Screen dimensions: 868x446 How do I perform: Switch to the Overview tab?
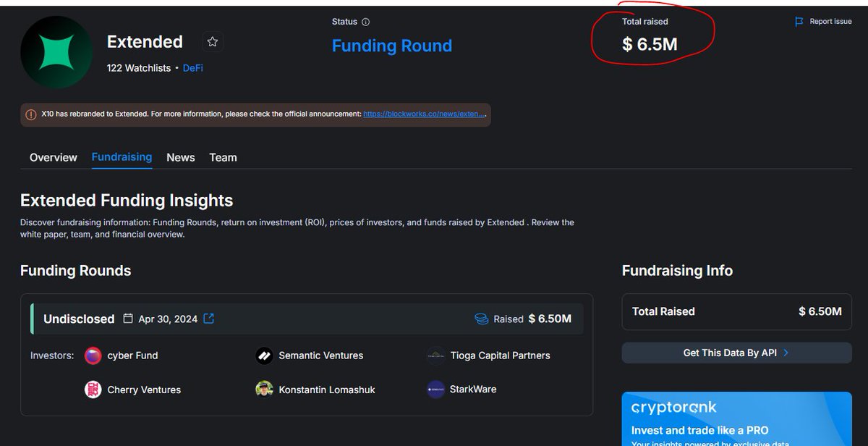click(54, 157)
